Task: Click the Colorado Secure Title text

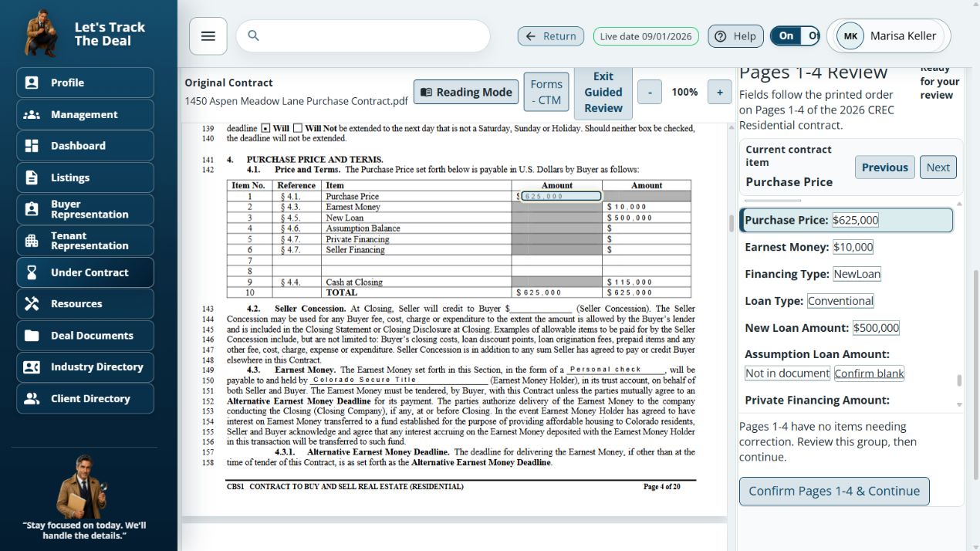Action: pyautogui.click(x=364, y=380)
